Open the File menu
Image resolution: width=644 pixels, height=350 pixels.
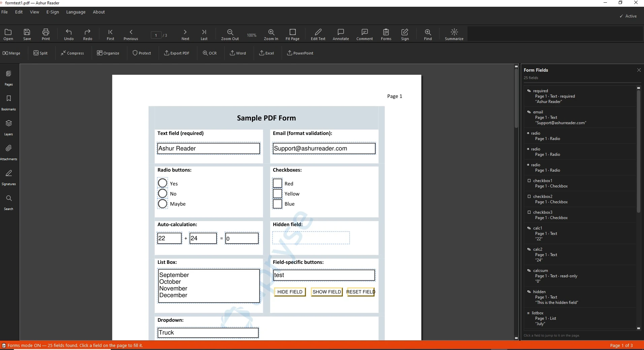pyautogui.click(x=5, y=12)
